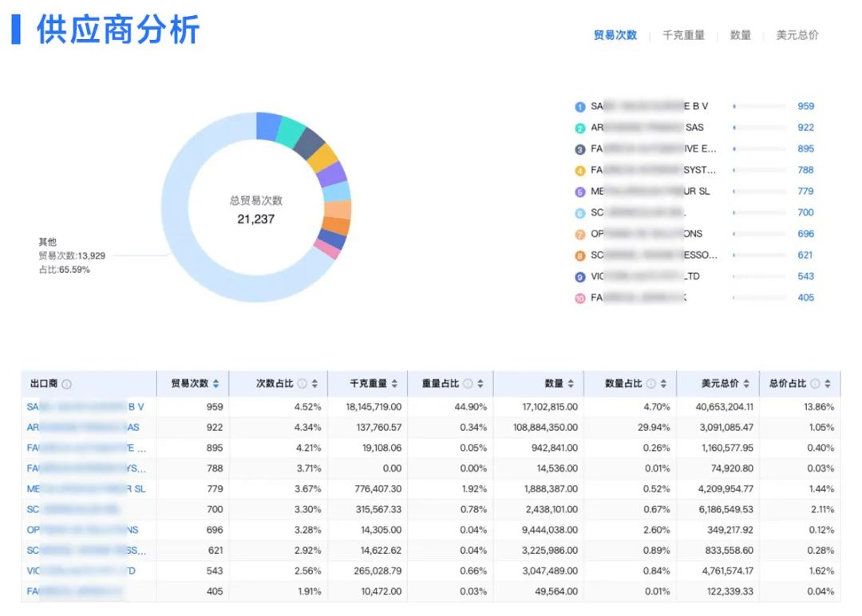Click the 供应商分析 page title
This screenshot has height=616, width=862.
pyautogui.click(x=118, y=29)
